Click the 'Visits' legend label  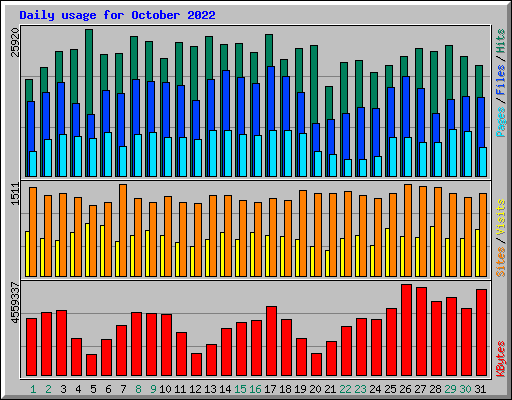pyautogui.click(x=501, y=217)
